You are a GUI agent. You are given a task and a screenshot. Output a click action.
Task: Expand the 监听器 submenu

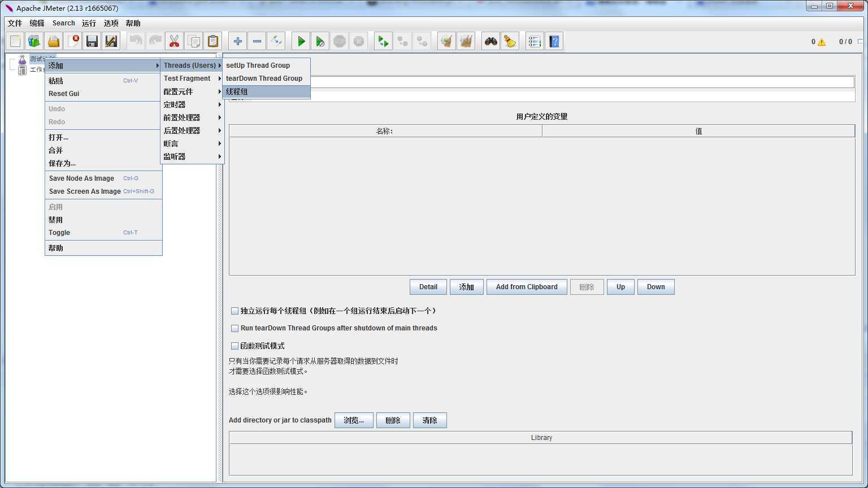point(192,156)
